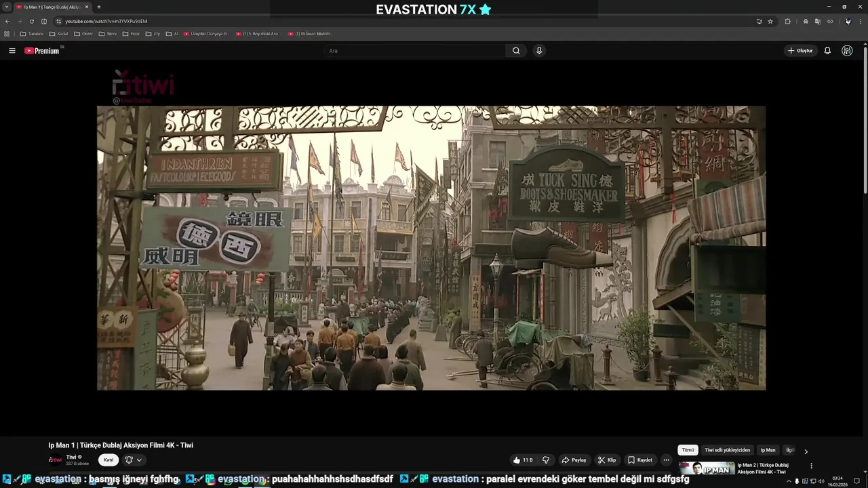Share video with Paylaş button
This screenshot has width=868, height=488.
click(574, 460)
